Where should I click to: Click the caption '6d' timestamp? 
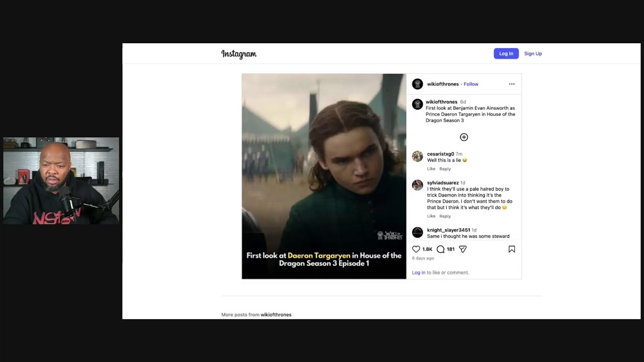(463, 102)
